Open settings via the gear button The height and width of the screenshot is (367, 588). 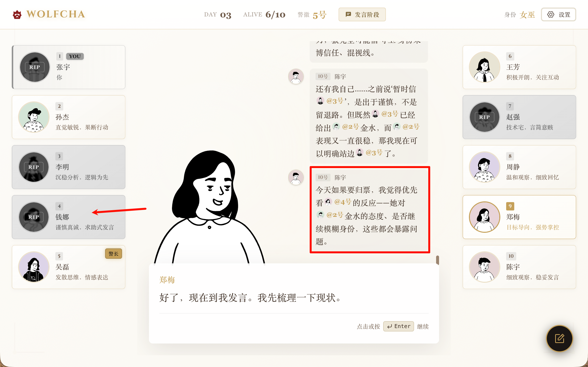pyautogui.click(x=558, y=14)
